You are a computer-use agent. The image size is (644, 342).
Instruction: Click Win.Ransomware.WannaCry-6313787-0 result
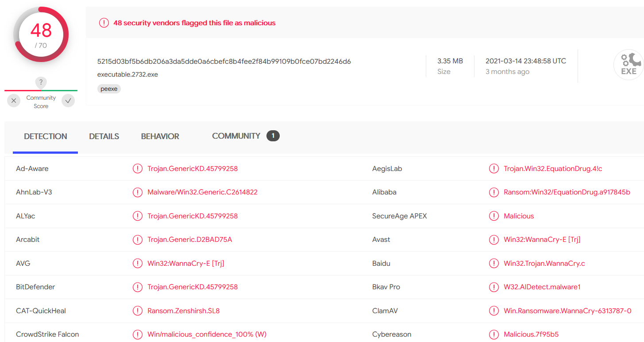(567, 311)
